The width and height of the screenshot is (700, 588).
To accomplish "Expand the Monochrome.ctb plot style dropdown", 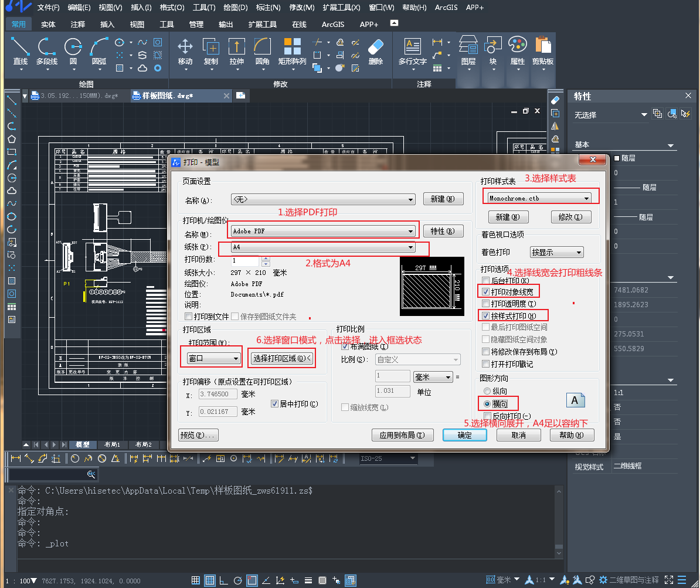I will click(586, 198).
